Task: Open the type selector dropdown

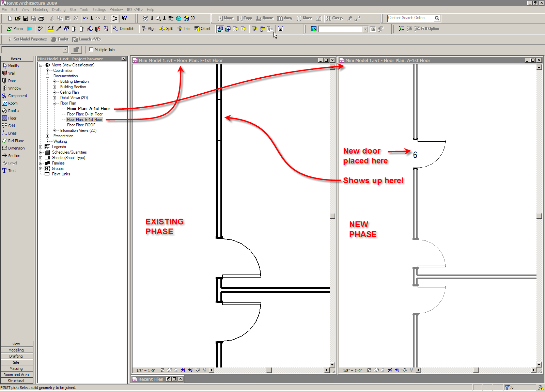Action: click(65, 49)
